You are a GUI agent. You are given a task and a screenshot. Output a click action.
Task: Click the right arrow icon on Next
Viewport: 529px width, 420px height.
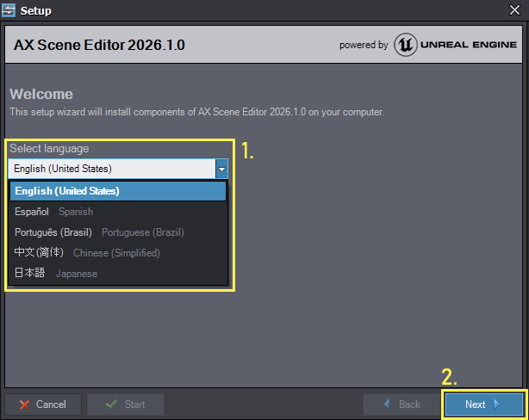point(497,405)
